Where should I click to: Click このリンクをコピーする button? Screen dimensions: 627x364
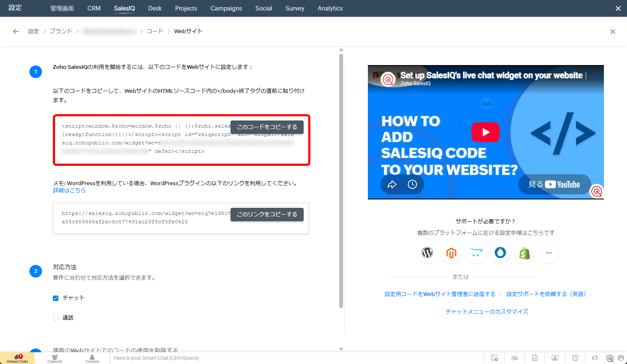(x=267, y=214)
